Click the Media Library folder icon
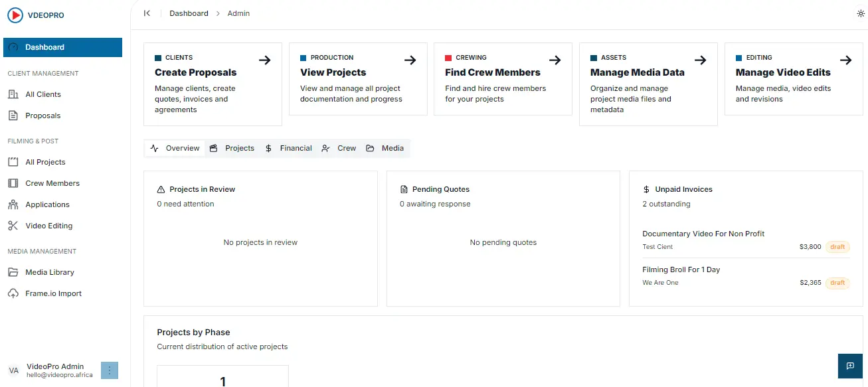Screen dimensions: 868x387 click(x=13, y=272)
